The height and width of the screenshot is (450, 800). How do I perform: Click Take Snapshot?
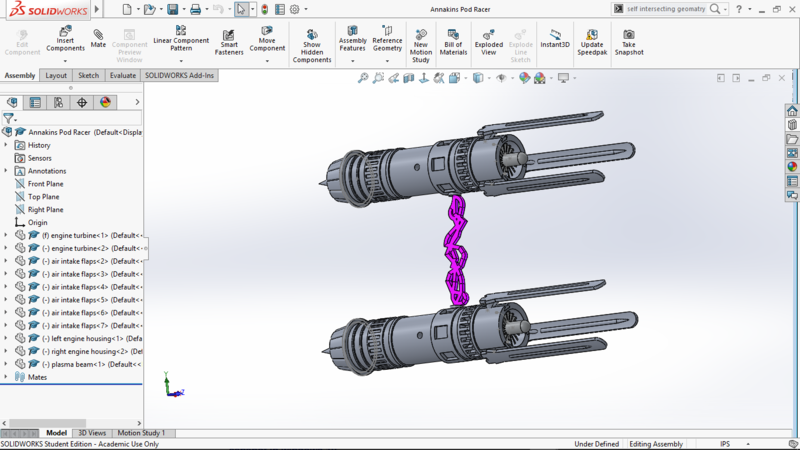click(629, 42)
